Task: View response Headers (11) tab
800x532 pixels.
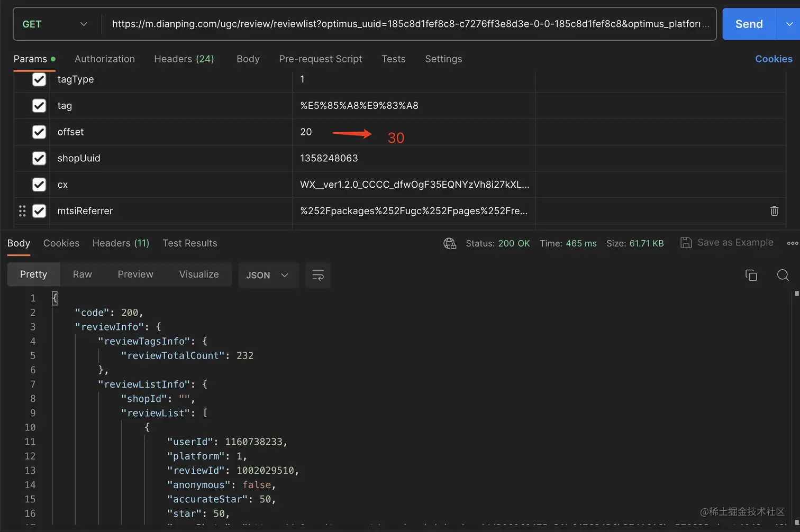Action: click(121, 243)
